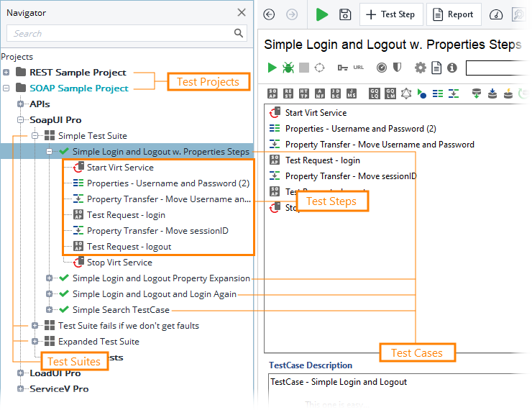This screenshot has height=410, width=532.
Task: Add a SOAP request step icon
Action: [272, 94]
